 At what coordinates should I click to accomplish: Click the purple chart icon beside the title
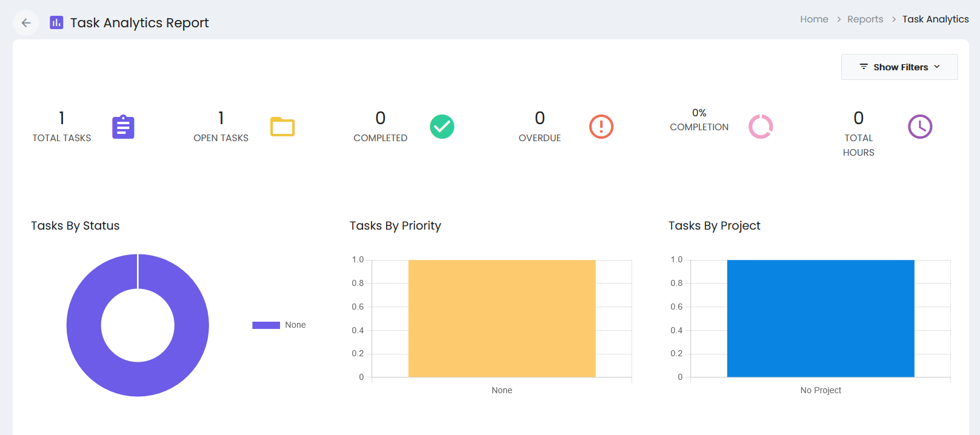(56, 22)
